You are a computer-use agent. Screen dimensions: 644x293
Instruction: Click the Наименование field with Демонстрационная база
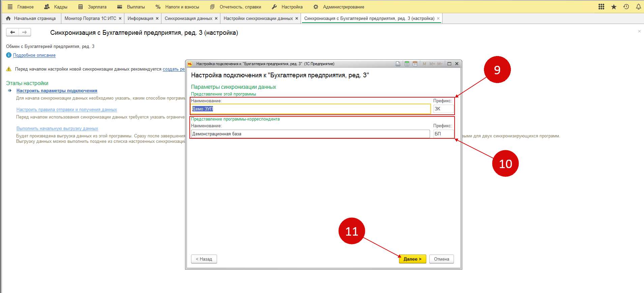(310, 134)
